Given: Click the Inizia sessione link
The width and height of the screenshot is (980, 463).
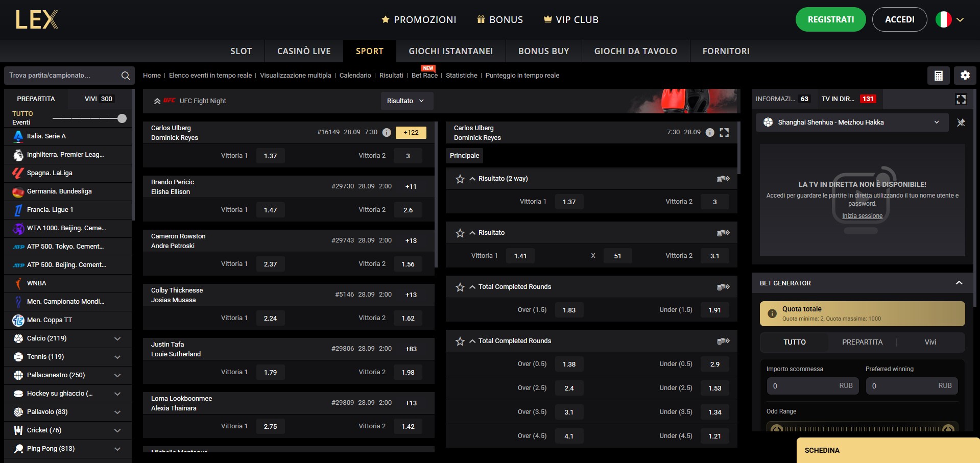Looking at the screenshot, I should pyautogui.click(x=862, y=216).
